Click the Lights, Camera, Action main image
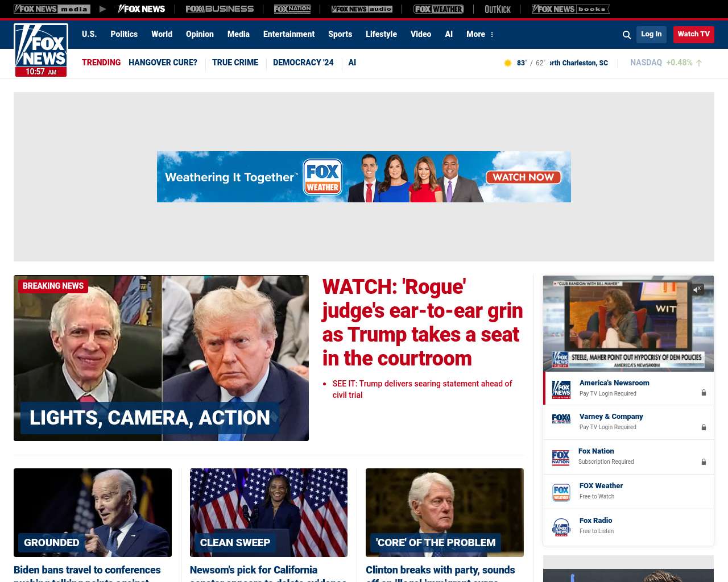 [x=161, y=358]
